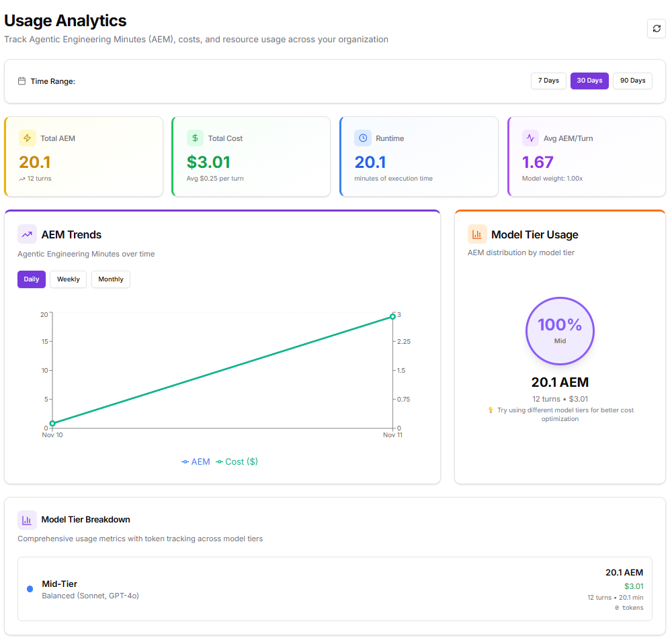Click the chart icon next to Model Tier Breakdown
Image resolution: width=672 pixels, height=642 pixels.
coord(27,520)
